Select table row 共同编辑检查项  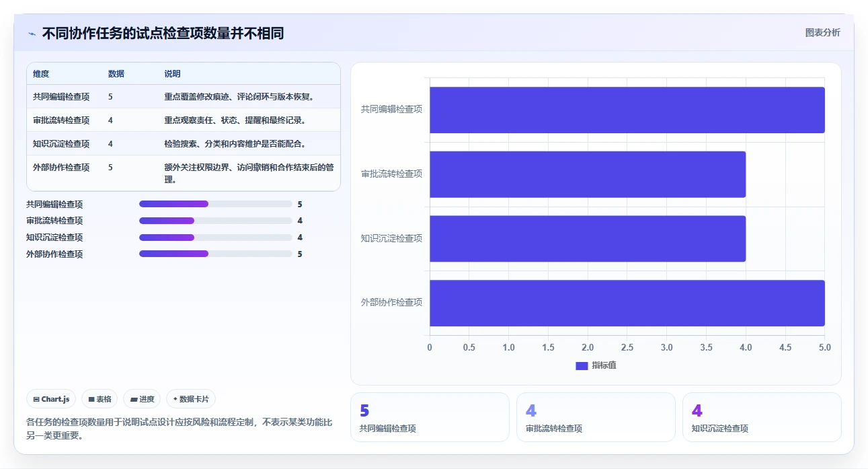184,97
